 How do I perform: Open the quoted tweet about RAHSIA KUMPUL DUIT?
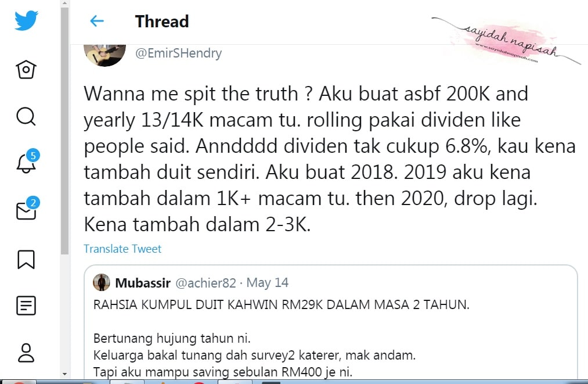(x=330, y=322)
